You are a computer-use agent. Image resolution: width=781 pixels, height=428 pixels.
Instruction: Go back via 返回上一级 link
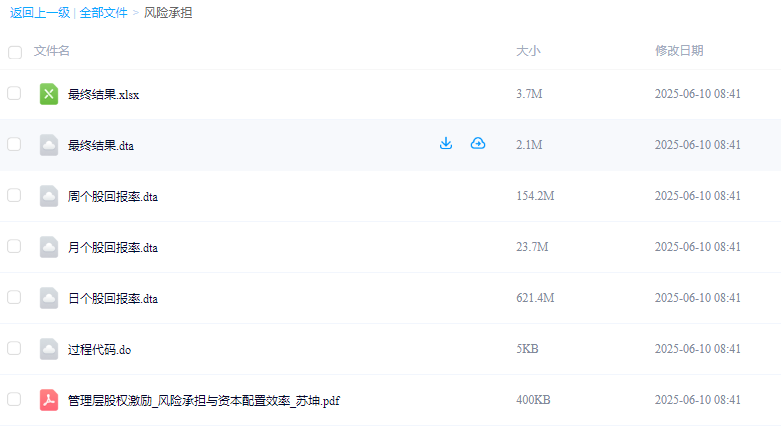[40, 12]
